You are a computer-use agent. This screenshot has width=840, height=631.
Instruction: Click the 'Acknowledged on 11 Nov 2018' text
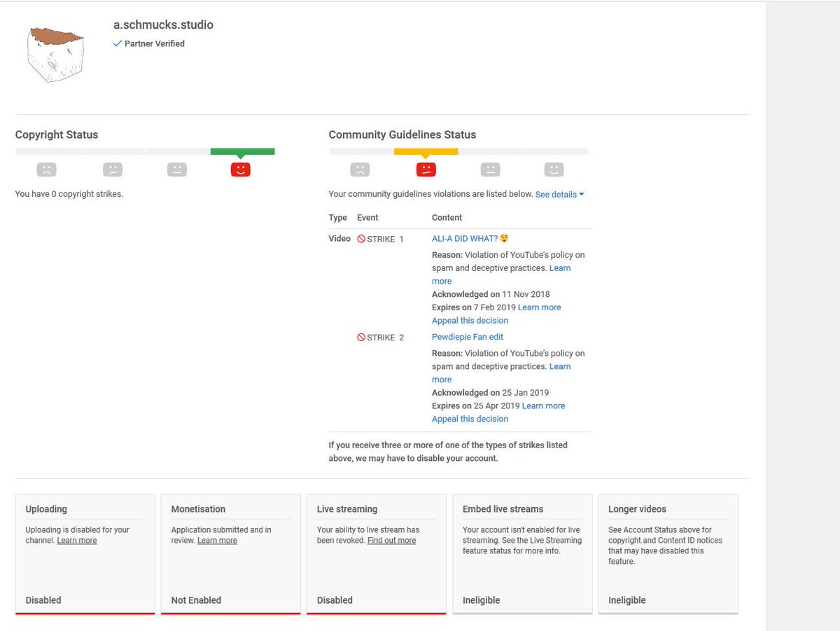click(x=491, y=294)
